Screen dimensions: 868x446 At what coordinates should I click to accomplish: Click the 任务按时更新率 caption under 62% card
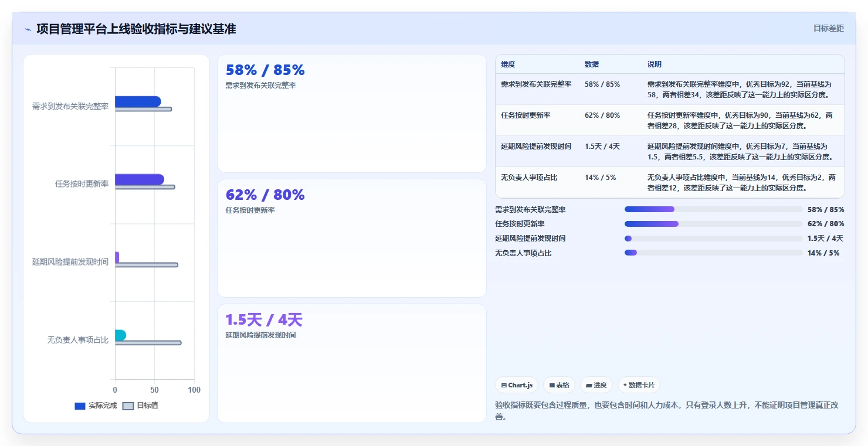[x=250, y=210]
